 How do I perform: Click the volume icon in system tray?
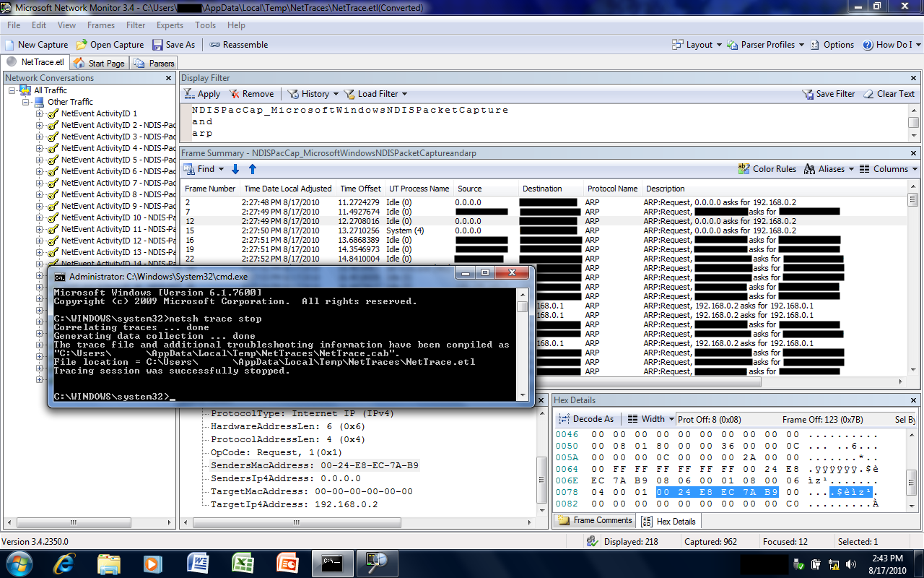pyautogui.click(x=850, y=564)
